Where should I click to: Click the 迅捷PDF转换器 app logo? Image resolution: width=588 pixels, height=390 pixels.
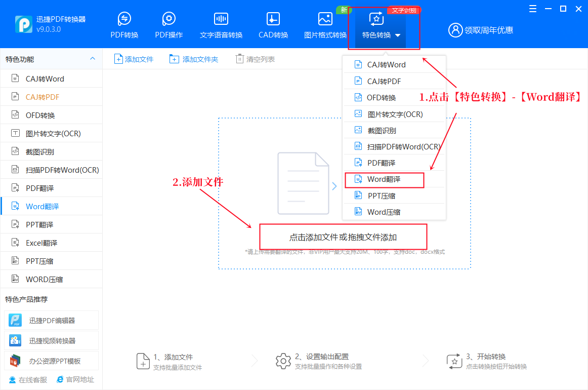tap(24, 24)
